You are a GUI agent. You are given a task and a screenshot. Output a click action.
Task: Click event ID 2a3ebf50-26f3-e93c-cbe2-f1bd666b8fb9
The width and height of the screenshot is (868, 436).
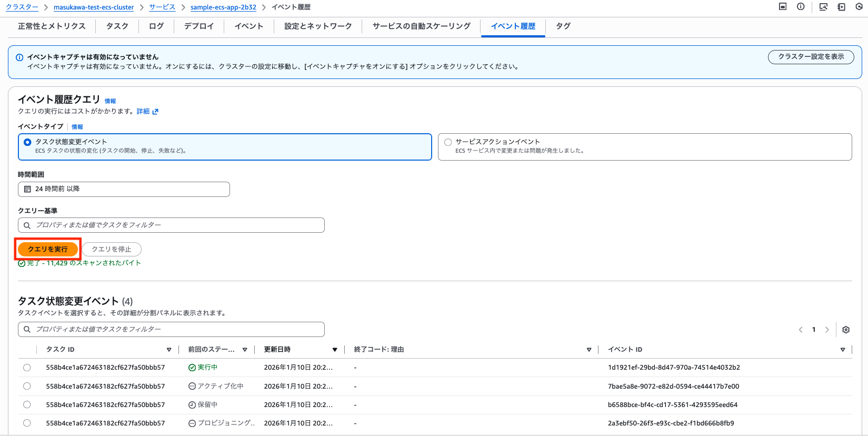click(x=671, y=423)
